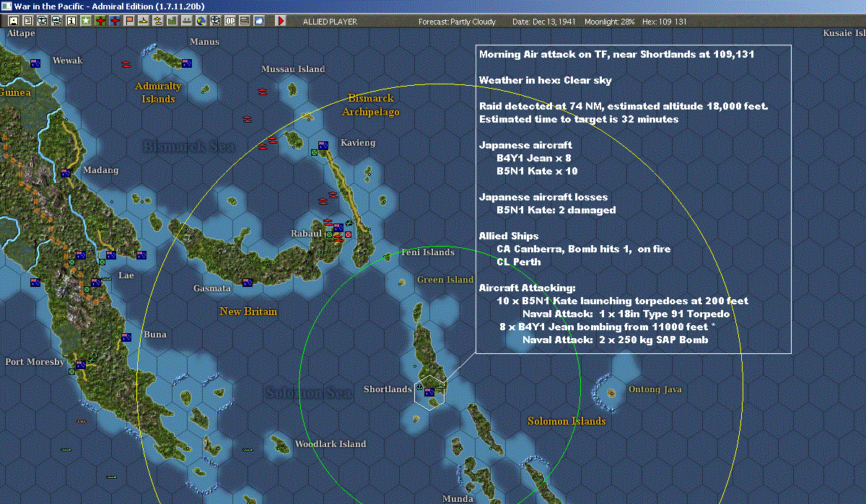The image size is (866, 504).
Task: Click the Ontong Java island
Action: coord(612,394)
